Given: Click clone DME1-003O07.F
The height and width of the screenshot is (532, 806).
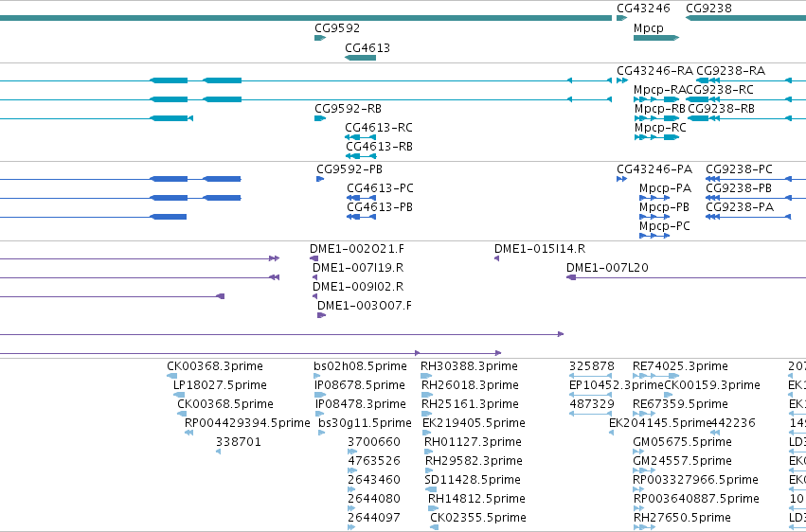Looking at the screenshot, I should click(x=365, y=306).
